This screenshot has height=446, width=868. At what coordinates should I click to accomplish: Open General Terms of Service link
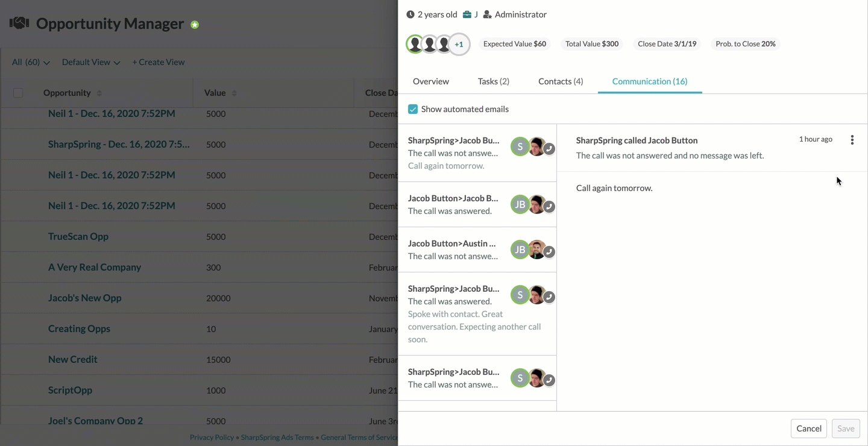359,438
